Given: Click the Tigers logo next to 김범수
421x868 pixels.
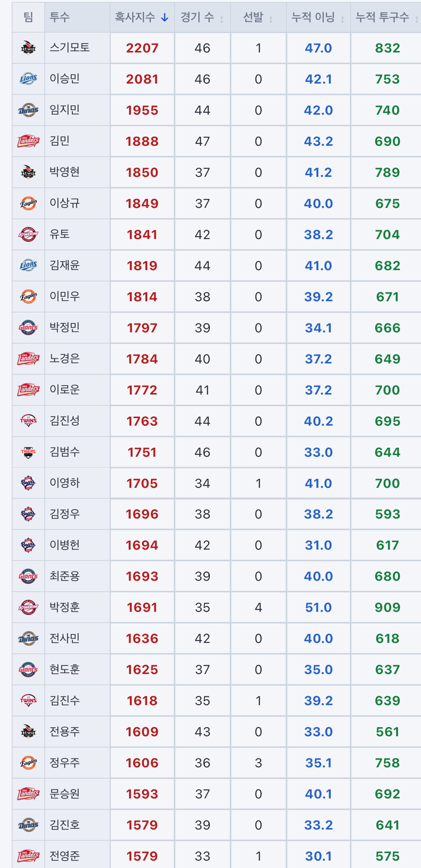Looking at the screenshot, I should click(x=28, y=452).
